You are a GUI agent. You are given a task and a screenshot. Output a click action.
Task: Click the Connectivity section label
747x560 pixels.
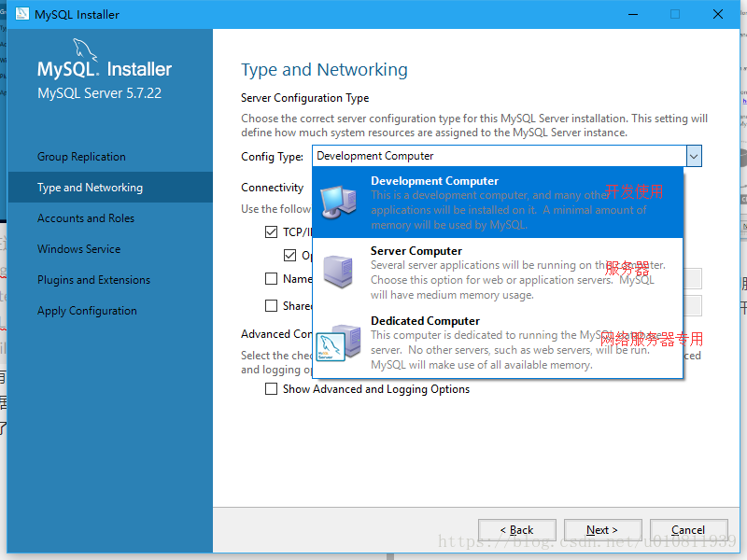[x=272, y=188]
